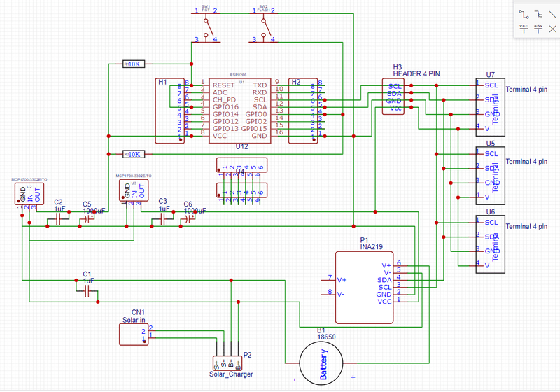Click the 'GPIO13' pin label

coord(225,129)
